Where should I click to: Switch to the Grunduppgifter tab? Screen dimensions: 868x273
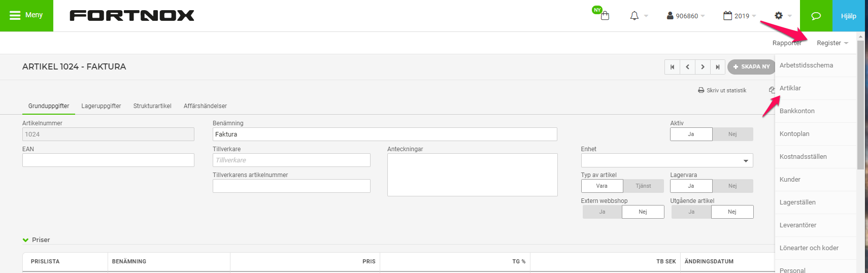[x=49, y=106]
